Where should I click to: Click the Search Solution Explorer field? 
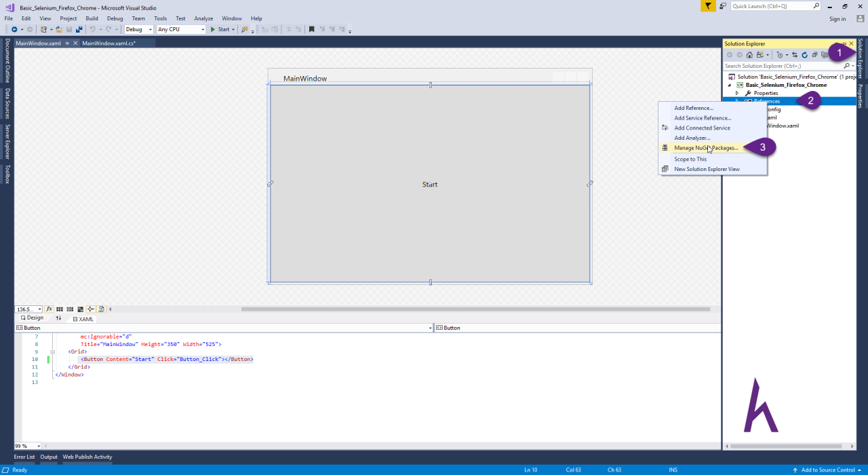(783, 66)
